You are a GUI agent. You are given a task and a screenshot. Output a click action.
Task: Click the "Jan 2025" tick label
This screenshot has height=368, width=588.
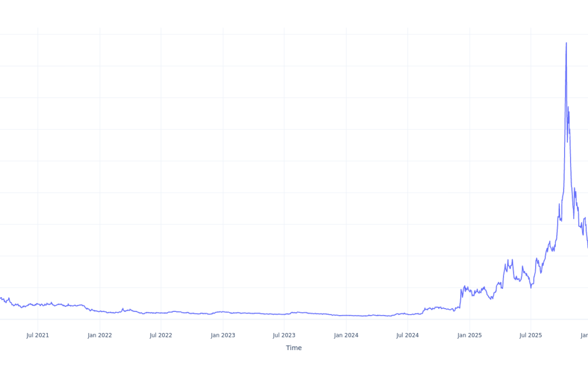(x=470, y=335)
